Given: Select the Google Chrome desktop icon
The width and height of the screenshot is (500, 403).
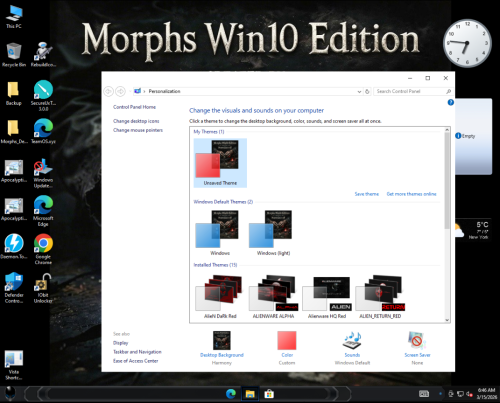Looking at the screenshot, I should click(x=43, y=249).
